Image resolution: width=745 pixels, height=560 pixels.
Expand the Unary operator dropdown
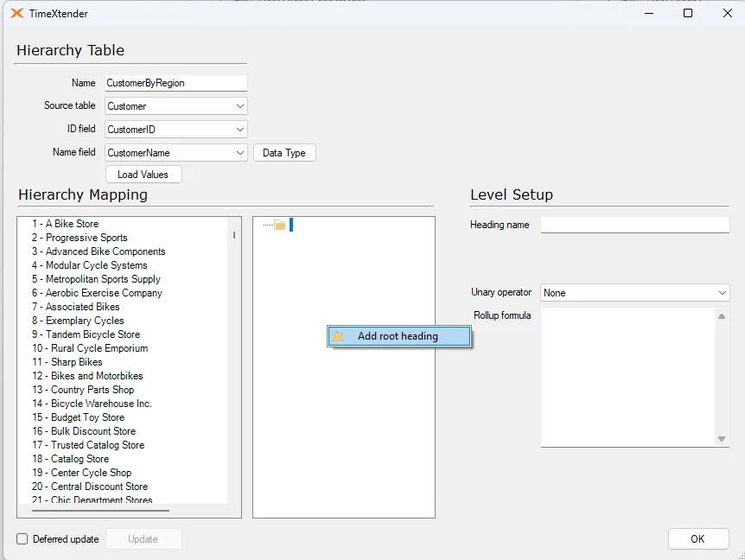[x=722, y=293]
